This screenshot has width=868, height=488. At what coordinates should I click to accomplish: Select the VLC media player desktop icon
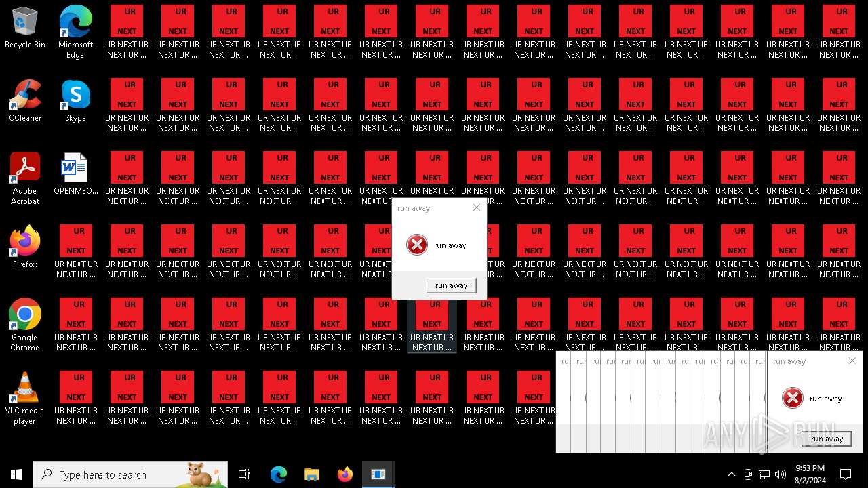24,398
